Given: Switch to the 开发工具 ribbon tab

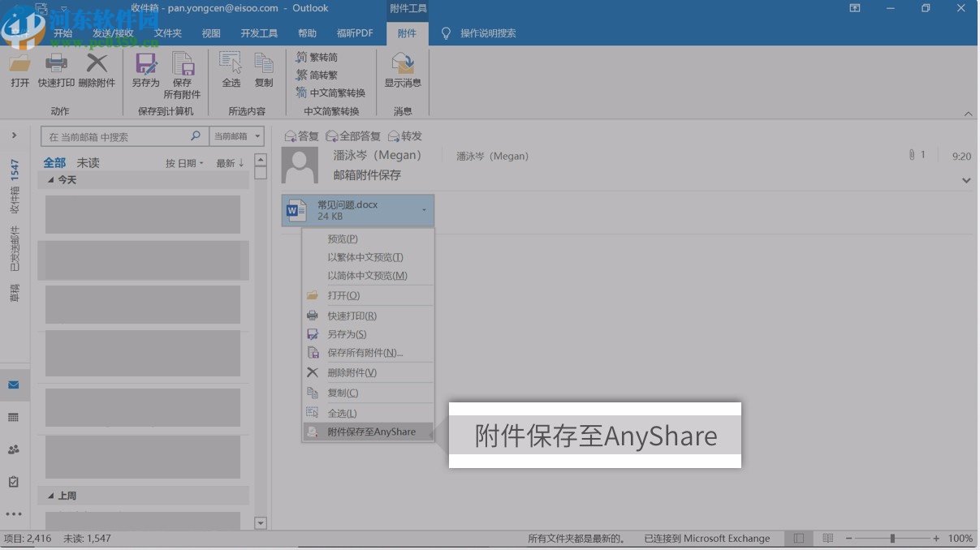Looking at the screenshot, I should [x=258, y=33].
